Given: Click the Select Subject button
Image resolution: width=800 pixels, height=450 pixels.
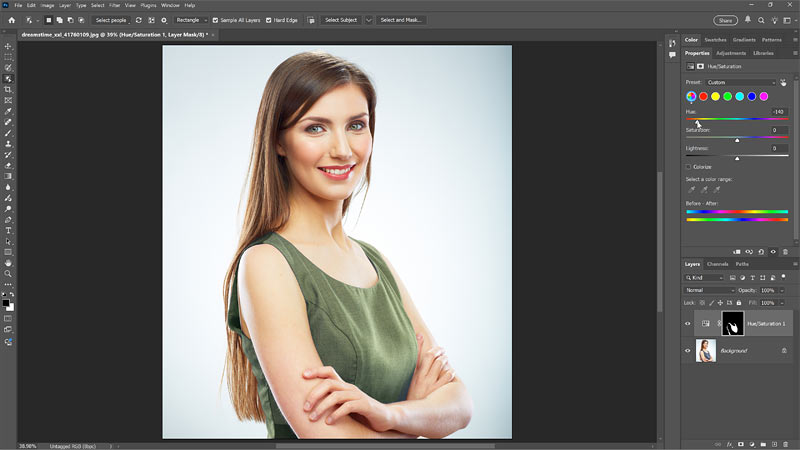Looking at the screenshot, I should 341,20.
